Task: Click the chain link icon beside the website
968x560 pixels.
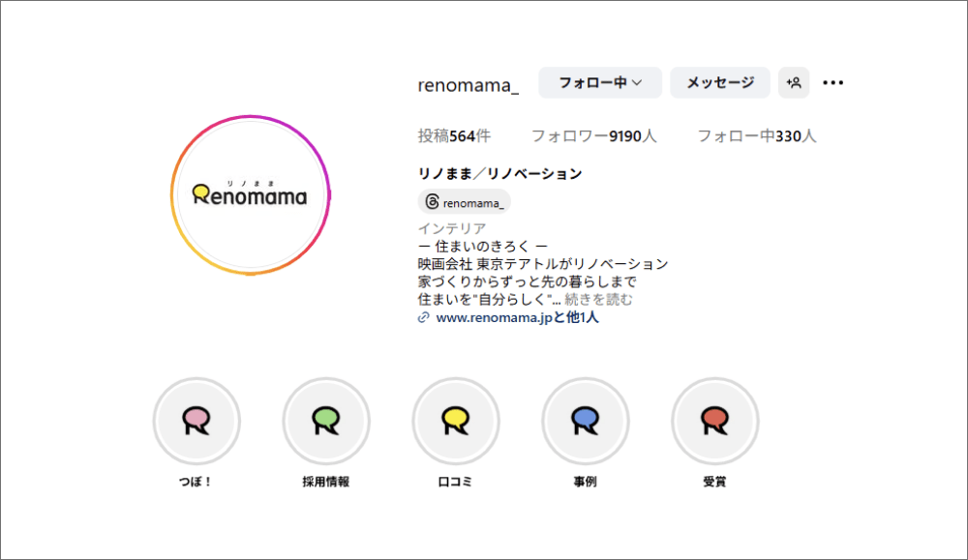Action: click(424, 317)
